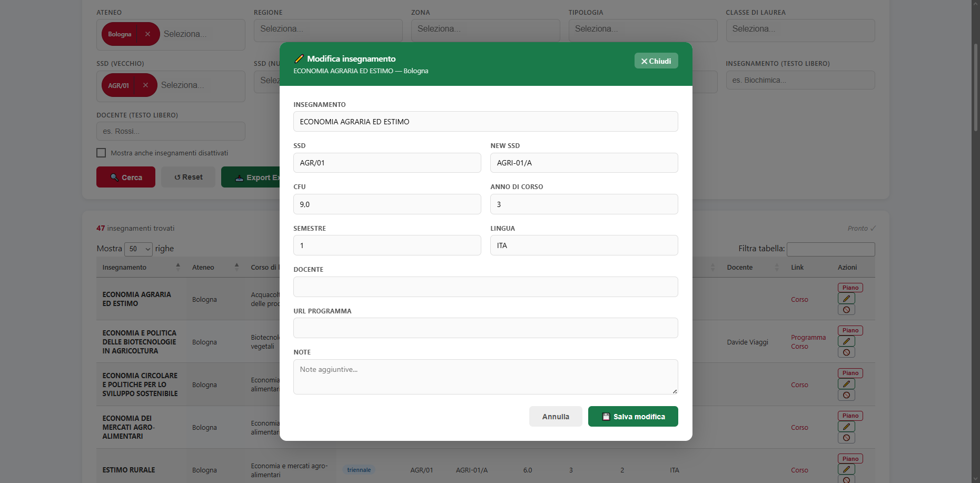Click the SSD field containing AGR/01
The width and height of the screenshot is (980, 483).
(x=387, y=163)
